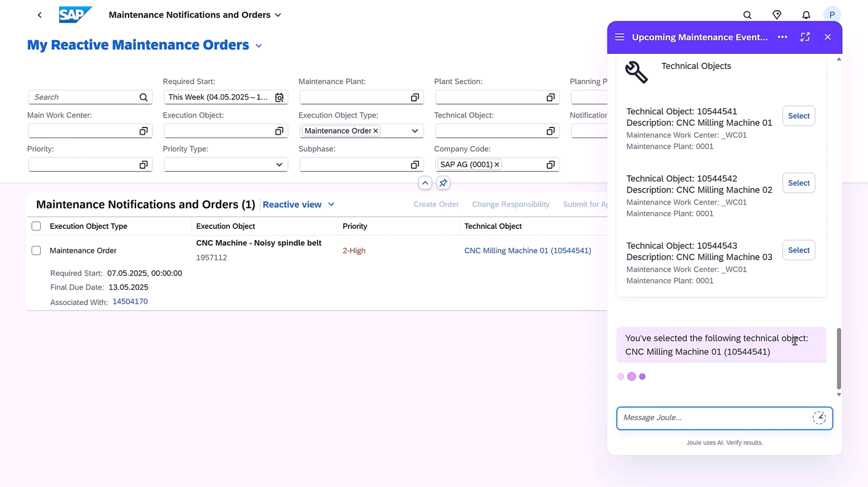This screenshot has height=487, width=868.
Task: Expand Joule panel to full screen
Action: (805, 37)
